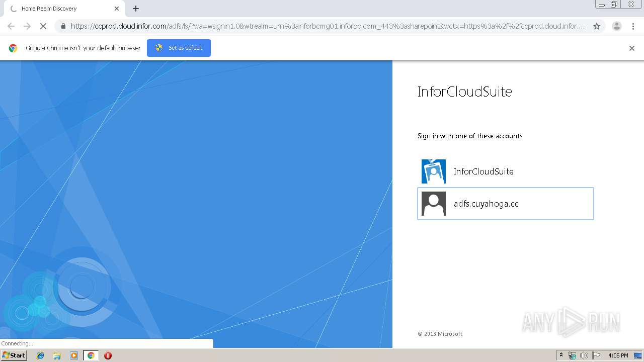This screenshot has height=362, width=644.
Task: Click the Chrome logo in notification bar
Action: 13,48
